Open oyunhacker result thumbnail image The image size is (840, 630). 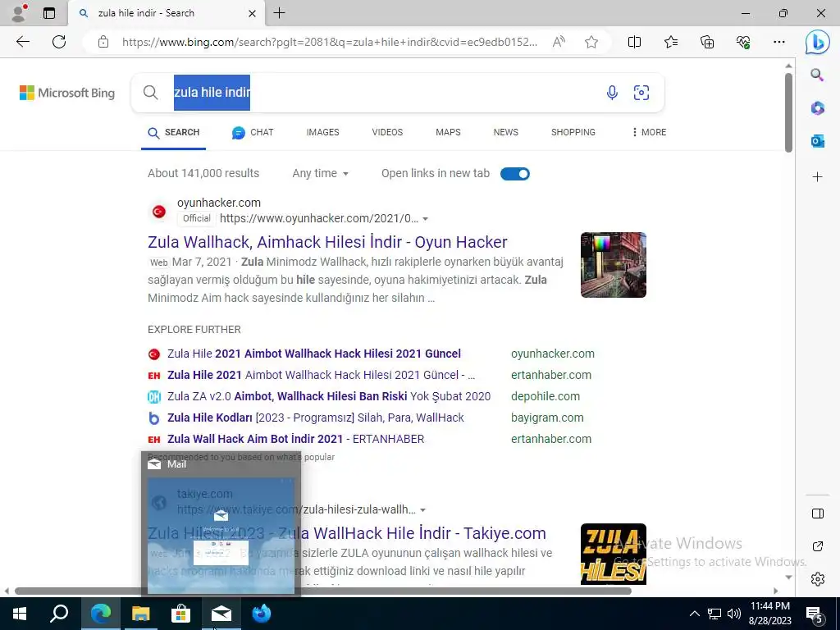click(x=614, y=265)
